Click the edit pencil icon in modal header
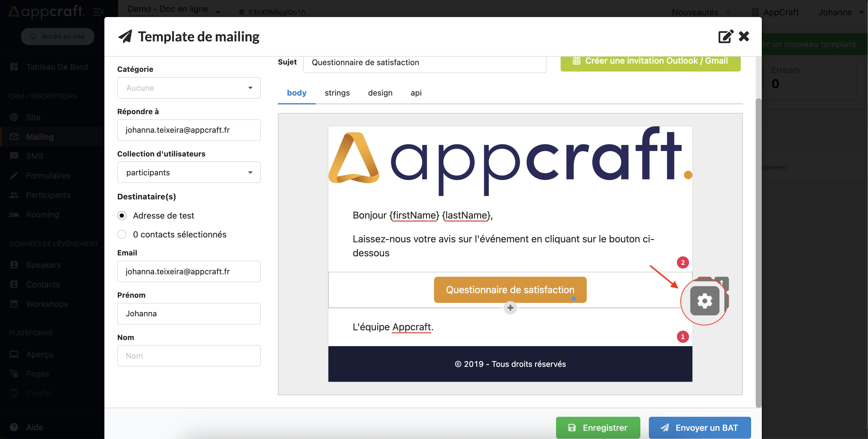The width and height of the screenshot is (868, 439). [725, 37]
